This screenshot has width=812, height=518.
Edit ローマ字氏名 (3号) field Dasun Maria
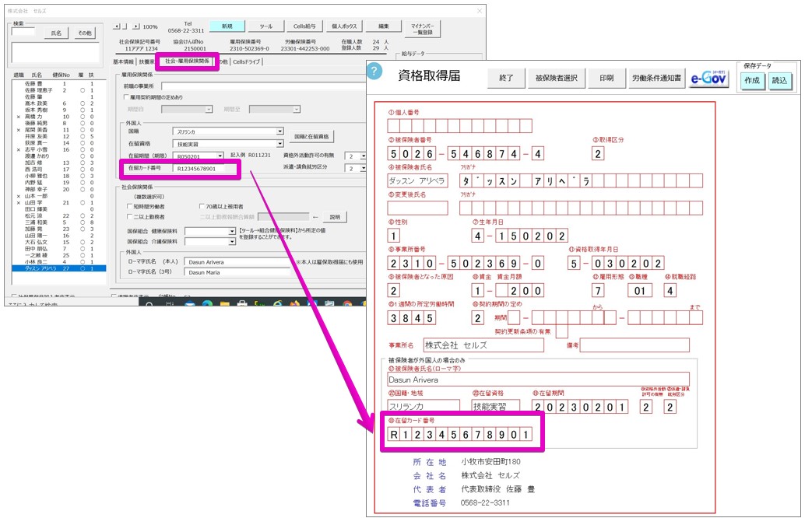pos(237,272)
